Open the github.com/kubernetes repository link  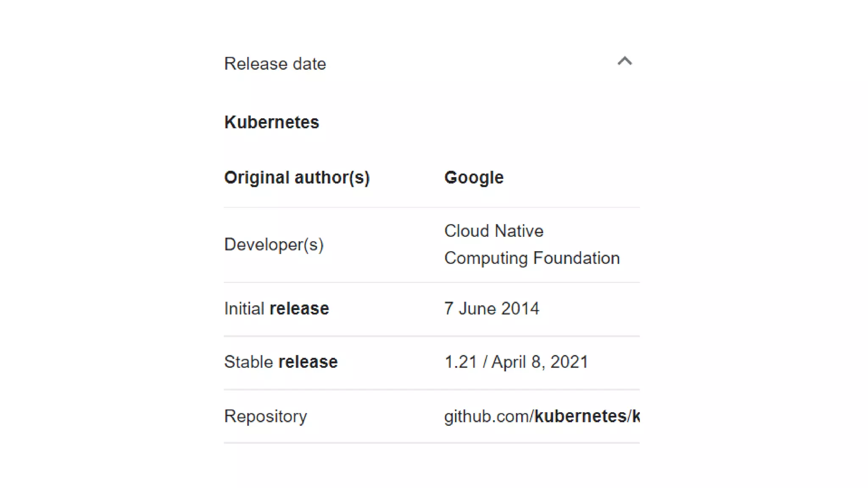pyautogui.click(x=541, y=416)
